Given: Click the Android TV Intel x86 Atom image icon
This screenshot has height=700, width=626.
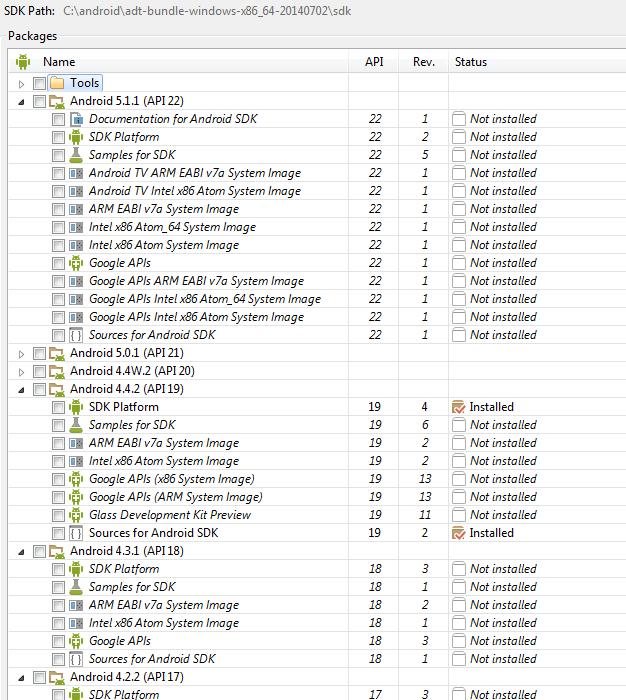Looking at the screenshot, I should pos(76,191).
